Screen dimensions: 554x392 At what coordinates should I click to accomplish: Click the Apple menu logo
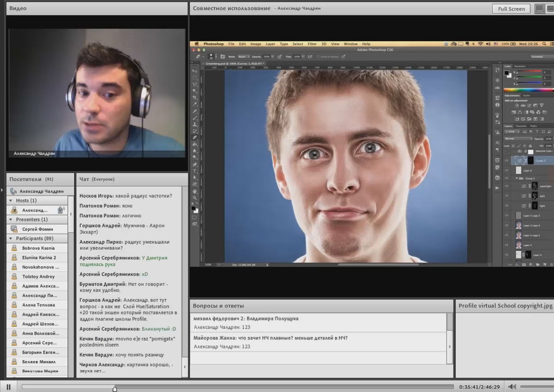197,44
